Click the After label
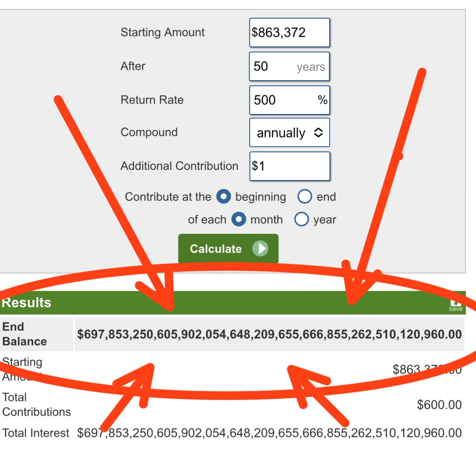 tap(133, 66)
